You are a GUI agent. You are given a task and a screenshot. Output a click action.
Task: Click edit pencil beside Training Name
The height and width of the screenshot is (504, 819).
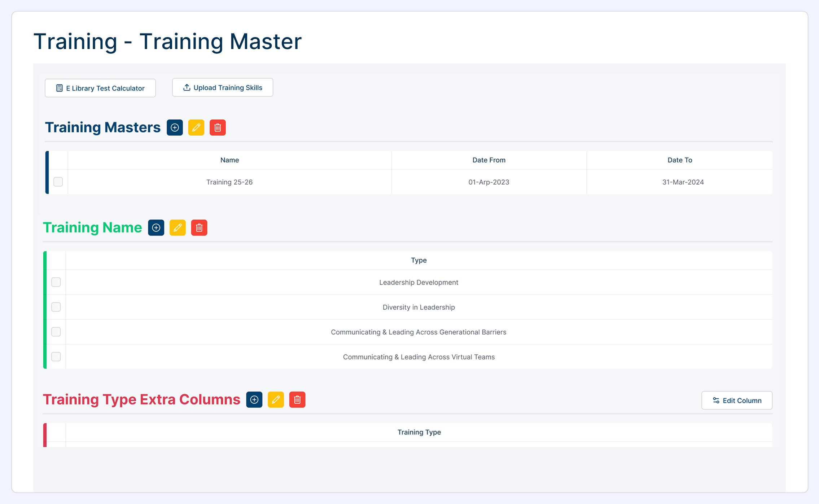[178, 228]
